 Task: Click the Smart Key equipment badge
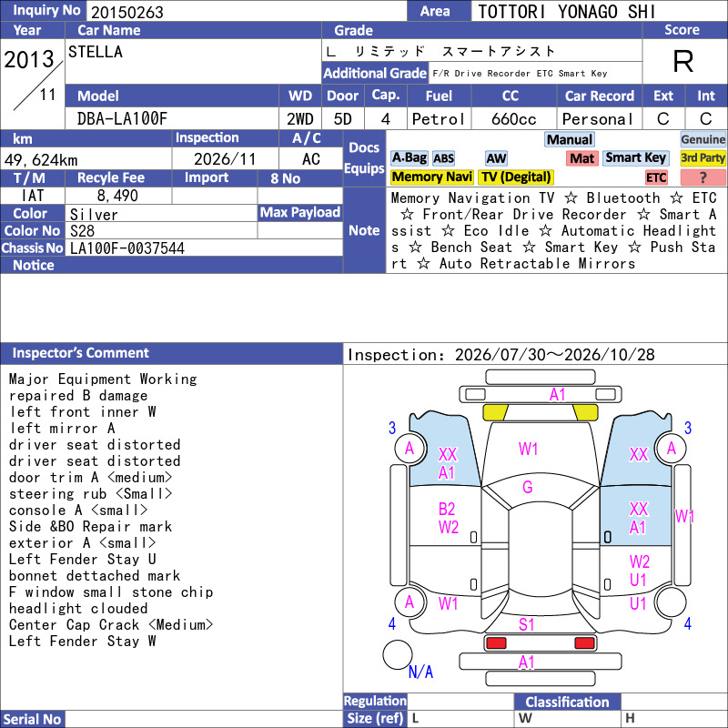pos(635,157)
